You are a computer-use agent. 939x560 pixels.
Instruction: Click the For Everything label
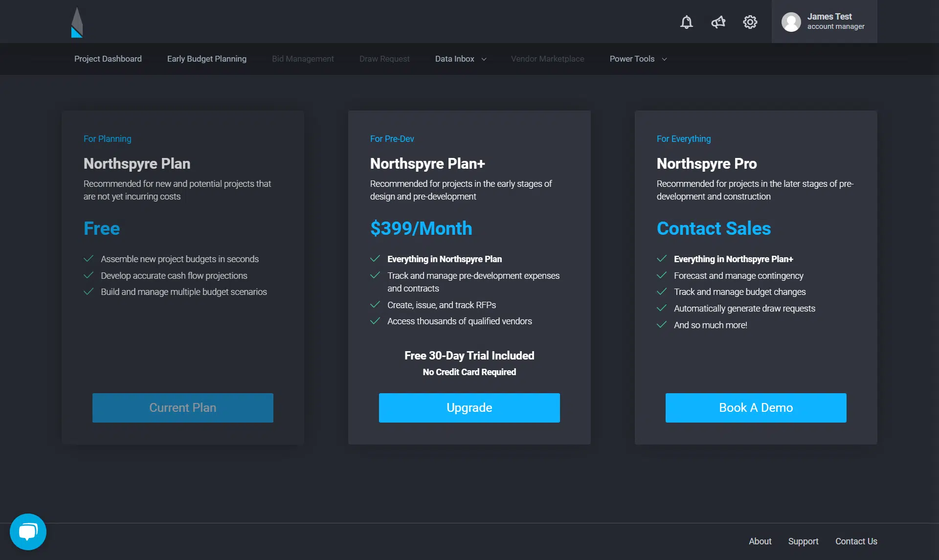coord(684,139)
